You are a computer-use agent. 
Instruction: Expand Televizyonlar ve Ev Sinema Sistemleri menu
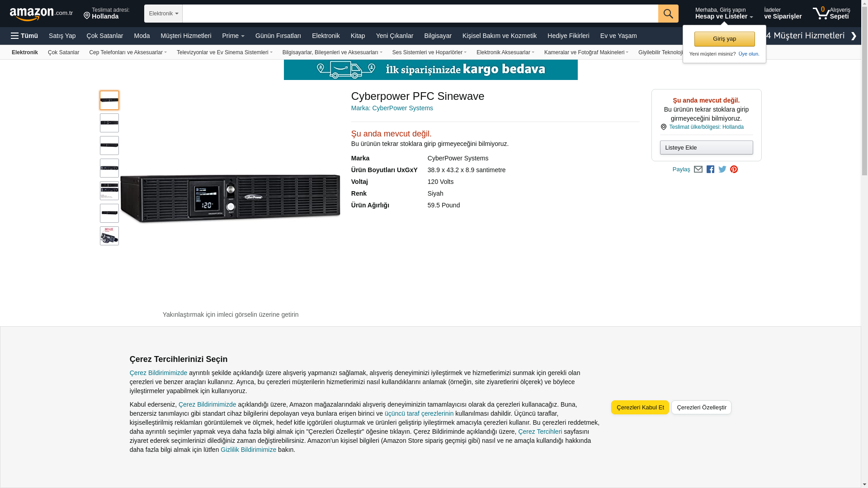[224, 52]
